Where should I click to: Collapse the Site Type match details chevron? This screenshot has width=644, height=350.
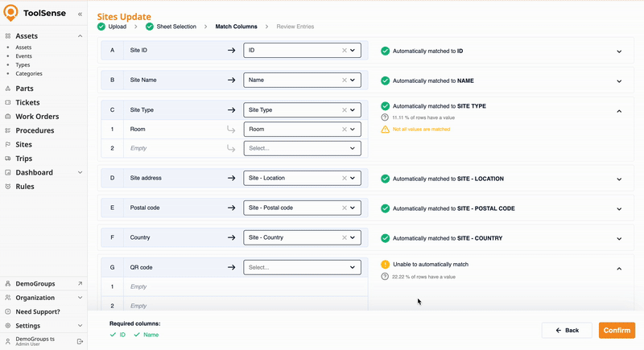(619, 111)
